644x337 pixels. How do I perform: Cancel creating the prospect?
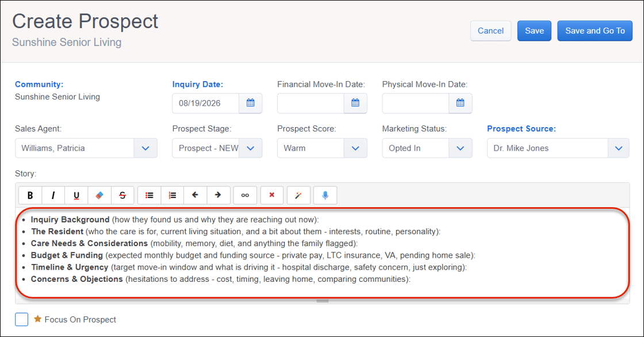point(490,31)
